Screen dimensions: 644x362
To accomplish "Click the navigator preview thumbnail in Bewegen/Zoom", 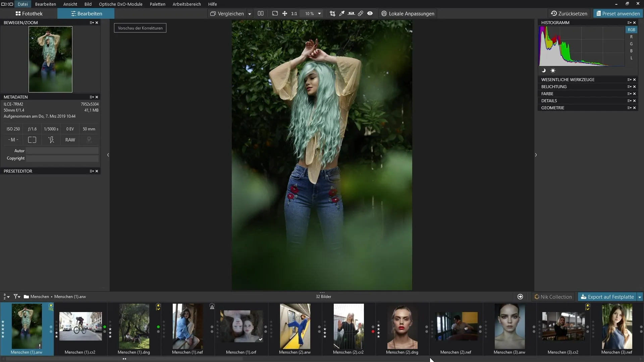I will point(50,59).
